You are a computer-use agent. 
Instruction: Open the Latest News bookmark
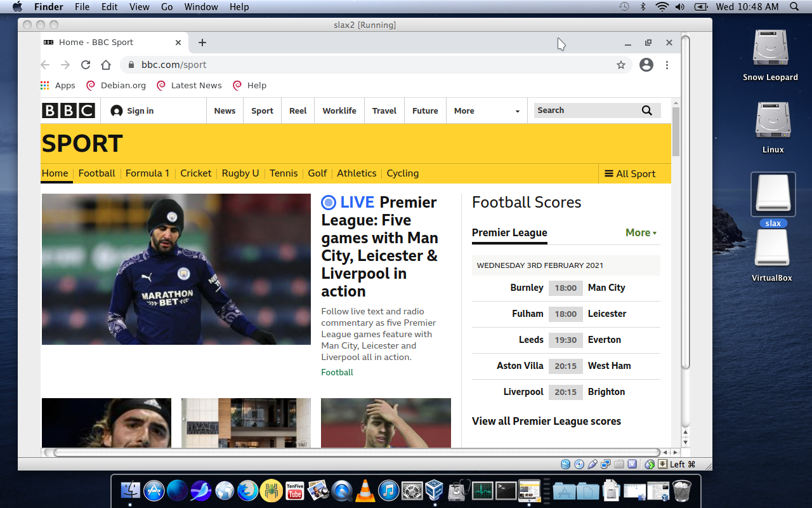(x=189, y=85)
